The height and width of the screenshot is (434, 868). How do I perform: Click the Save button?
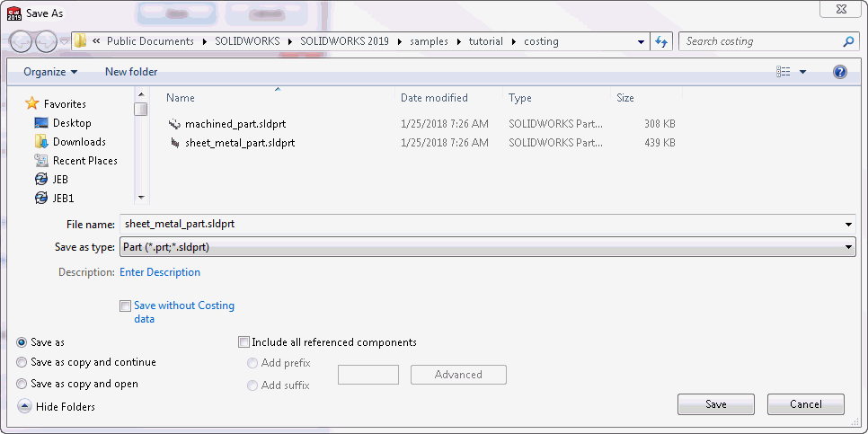[x=716, y=404]
